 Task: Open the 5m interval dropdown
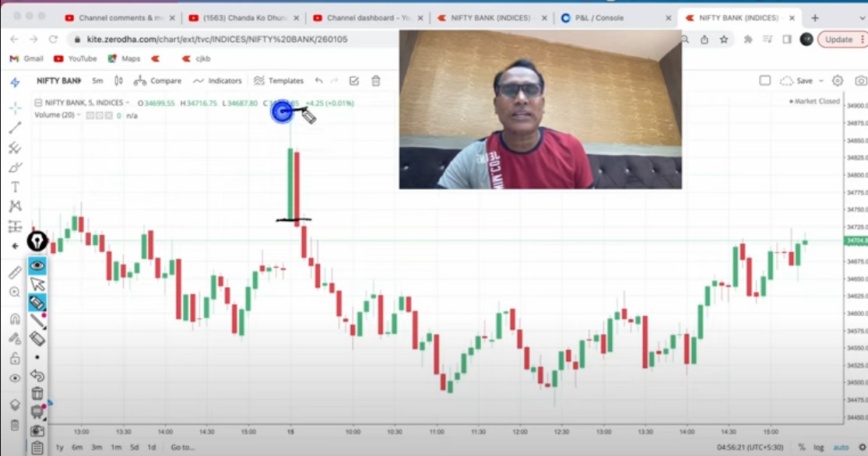point(97,81)
